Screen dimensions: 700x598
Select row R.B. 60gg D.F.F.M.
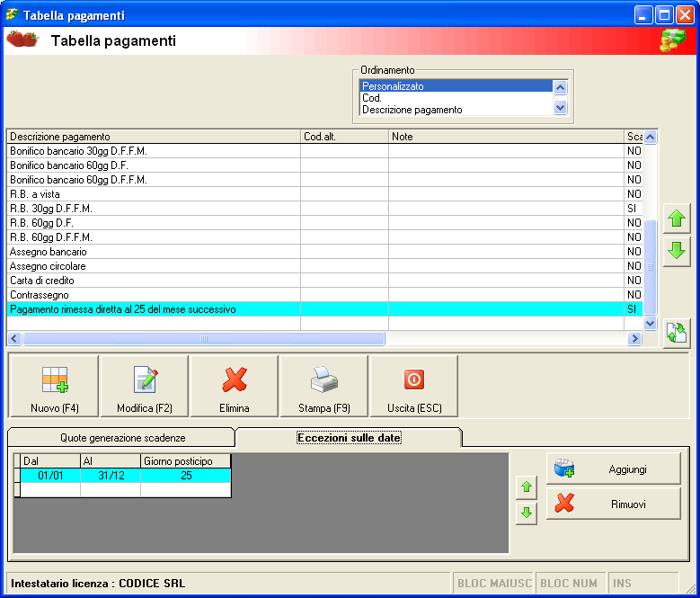coord(325,237)
